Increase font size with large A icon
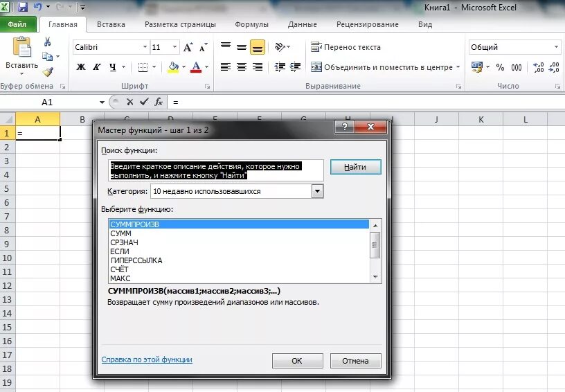The width and height of the screenshot is (565, 392). click(188, 47)
